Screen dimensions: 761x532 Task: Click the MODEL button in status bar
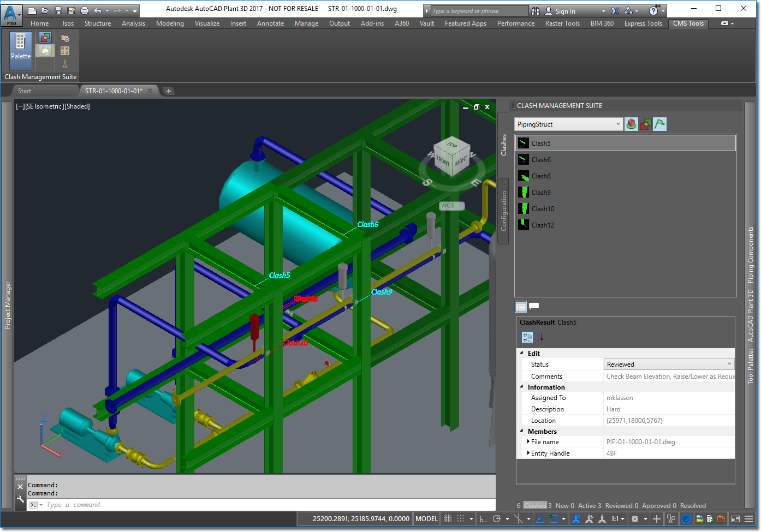426,519
